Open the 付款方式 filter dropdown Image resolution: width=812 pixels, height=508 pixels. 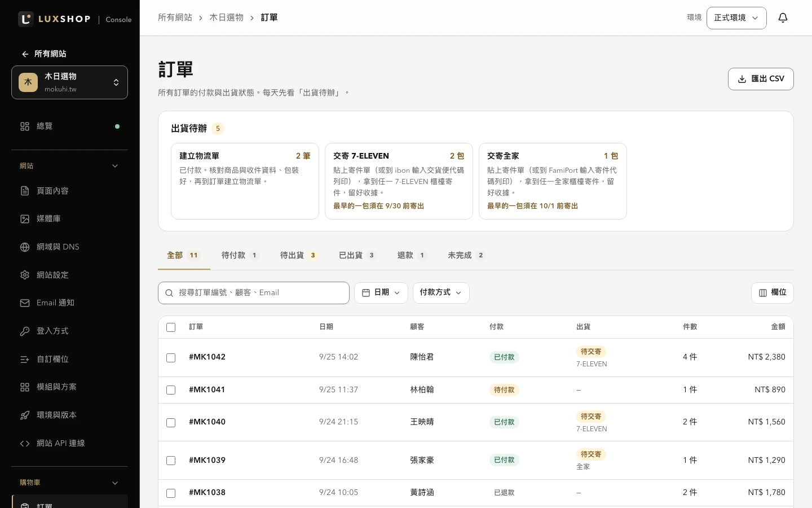click(441, 293)
